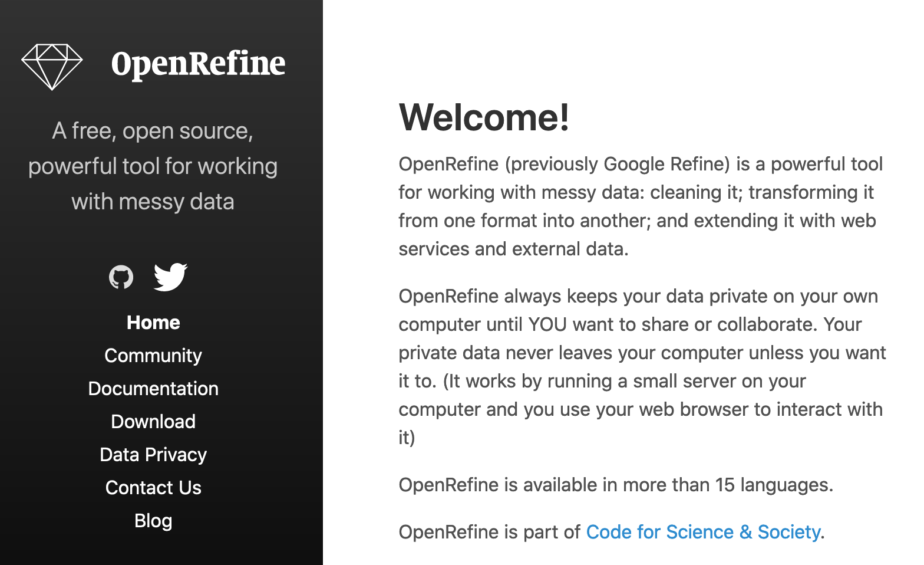Click the words 'OpenRefine is part of'
This screenshot has width=924, height=565.
(489, 532)
